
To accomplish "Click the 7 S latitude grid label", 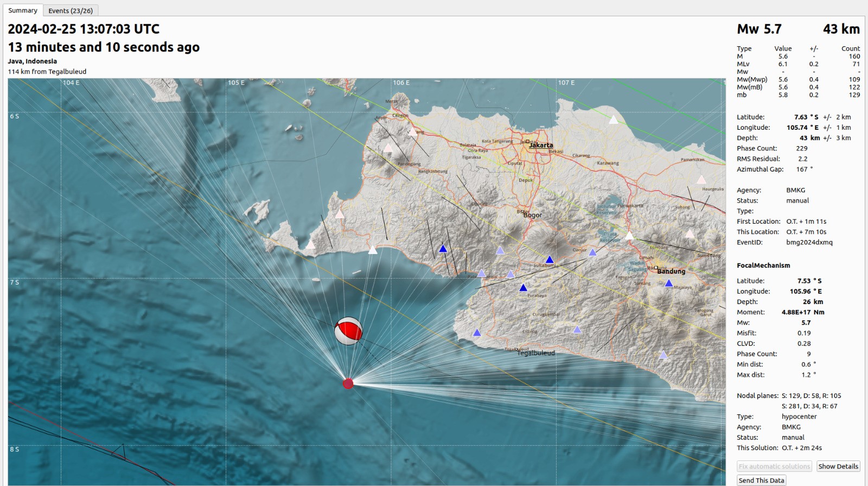I will point(14,282).
